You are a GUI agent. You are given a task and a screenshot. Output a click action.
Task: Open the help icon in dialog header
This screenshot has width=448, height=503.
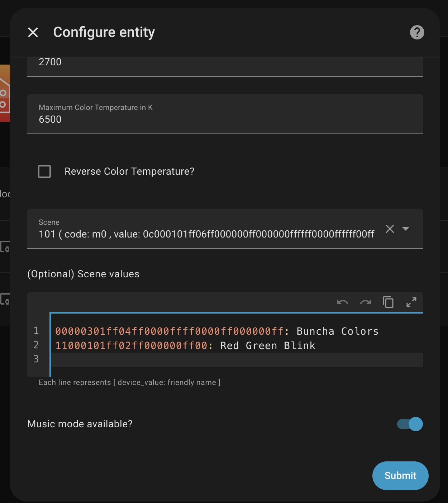tap(417, 33)
